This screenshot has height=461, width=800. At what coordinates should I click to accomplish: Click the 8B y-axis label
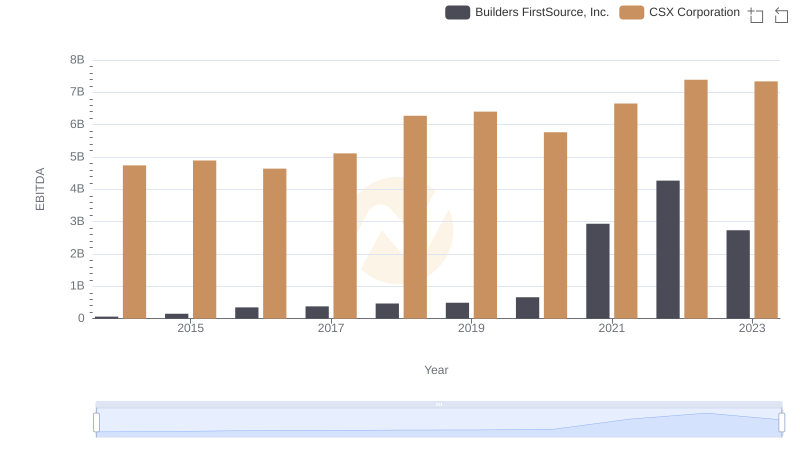[77, 60]
